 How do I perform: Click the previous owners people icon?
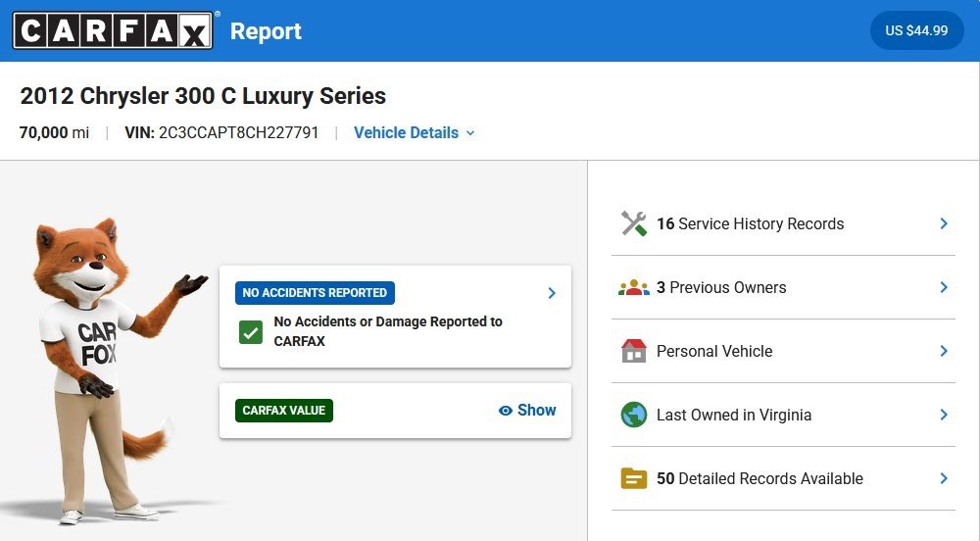[634, 287]
